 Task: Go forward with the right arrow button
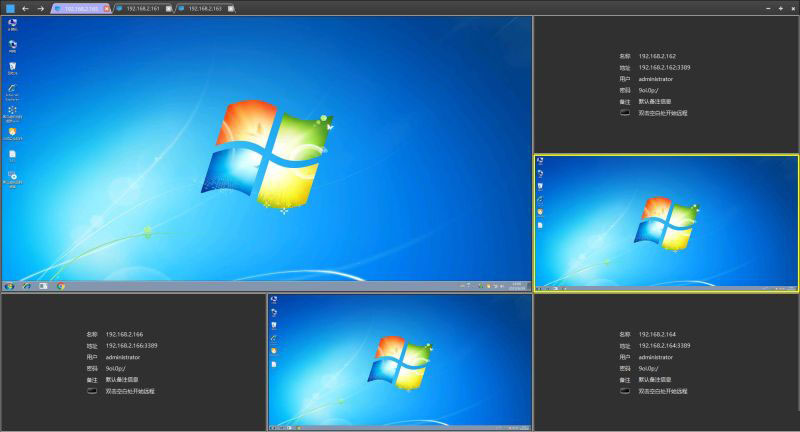[40, 8]
